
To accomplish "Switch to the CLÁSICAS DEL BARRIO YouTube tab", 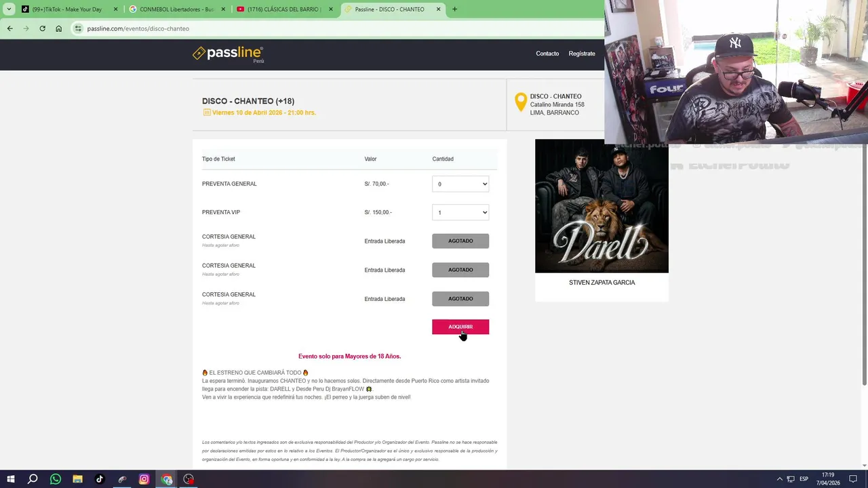I will [284, 9].
